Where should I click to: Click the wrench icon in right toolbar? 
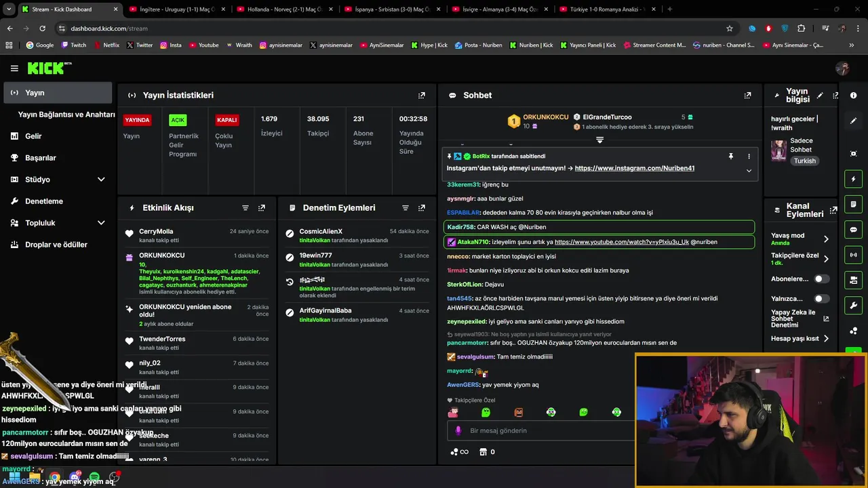pos(854,305)
